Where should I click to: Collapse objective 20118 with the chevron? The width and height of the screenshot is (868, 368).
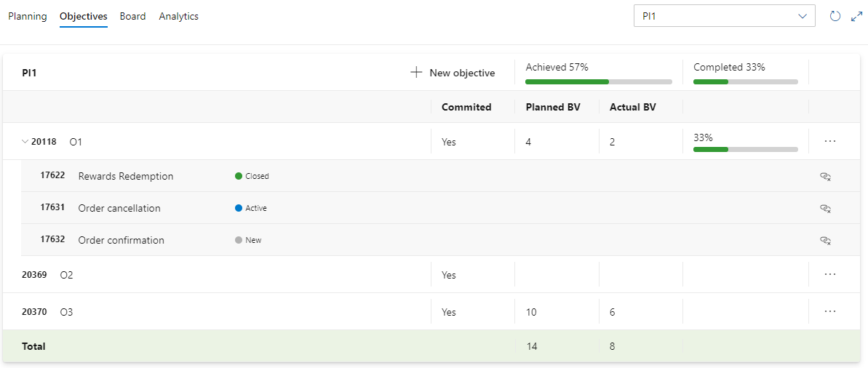[25, 142]
